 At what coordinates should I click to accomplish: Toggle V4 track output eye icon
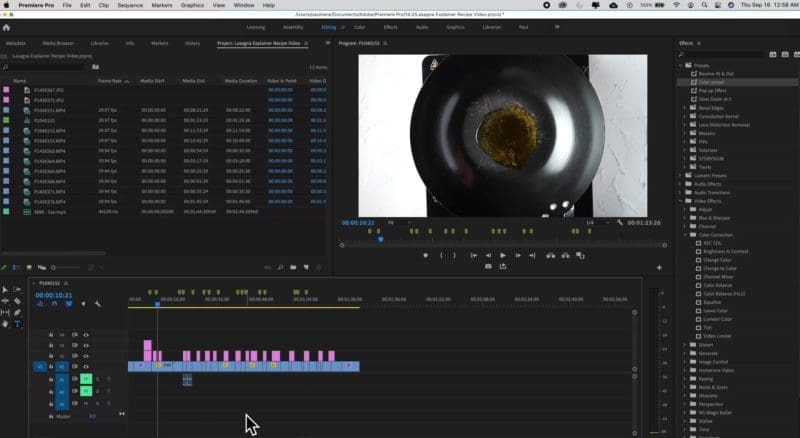86,335
